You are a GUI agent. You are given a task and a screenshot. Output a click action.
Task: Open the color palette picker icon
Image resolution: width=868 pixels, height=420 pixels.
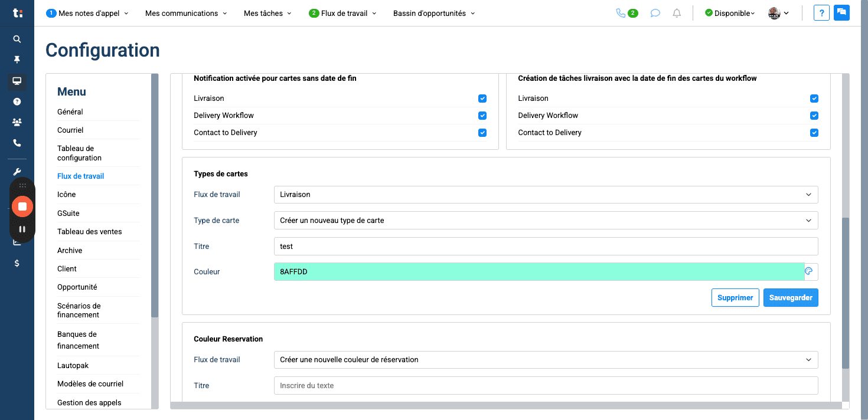tap(809, 271)
